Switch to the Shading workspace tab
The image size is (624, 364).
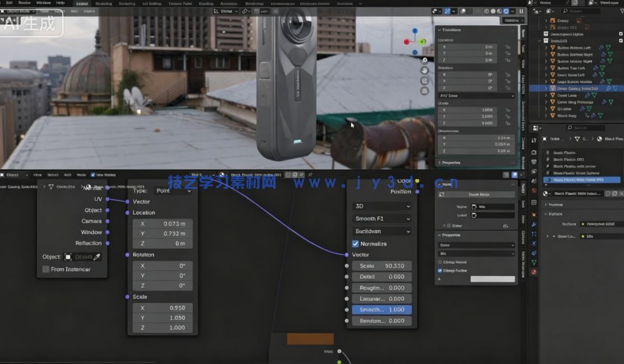point(206,3)
